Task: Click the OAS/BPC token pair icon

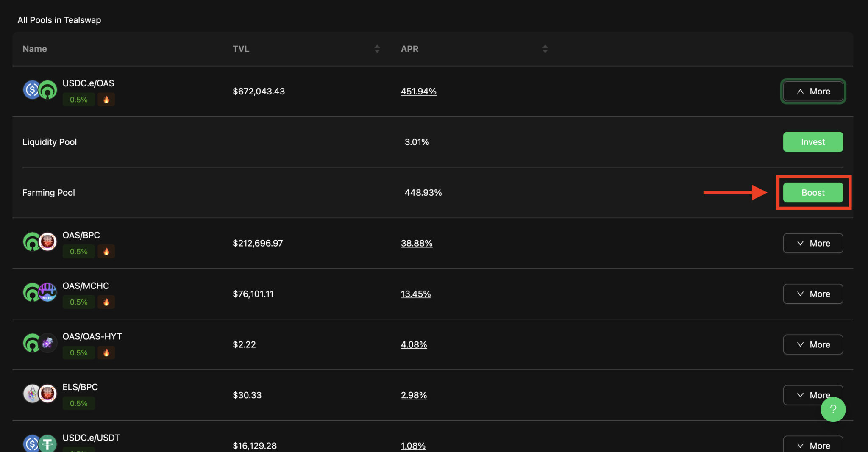Action: pyautogui.click(x=40, y=242)
